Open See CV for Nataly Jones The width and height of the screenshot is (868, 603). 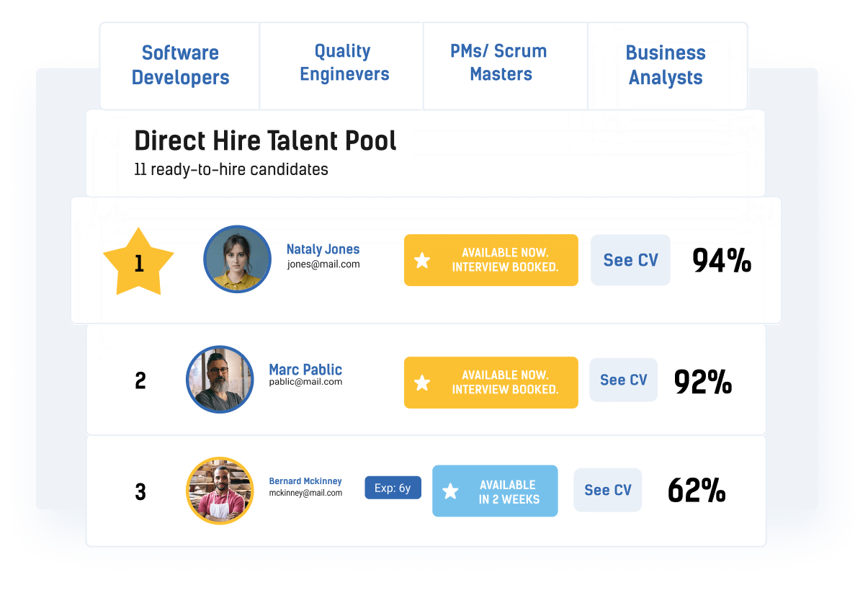[630, 260]
